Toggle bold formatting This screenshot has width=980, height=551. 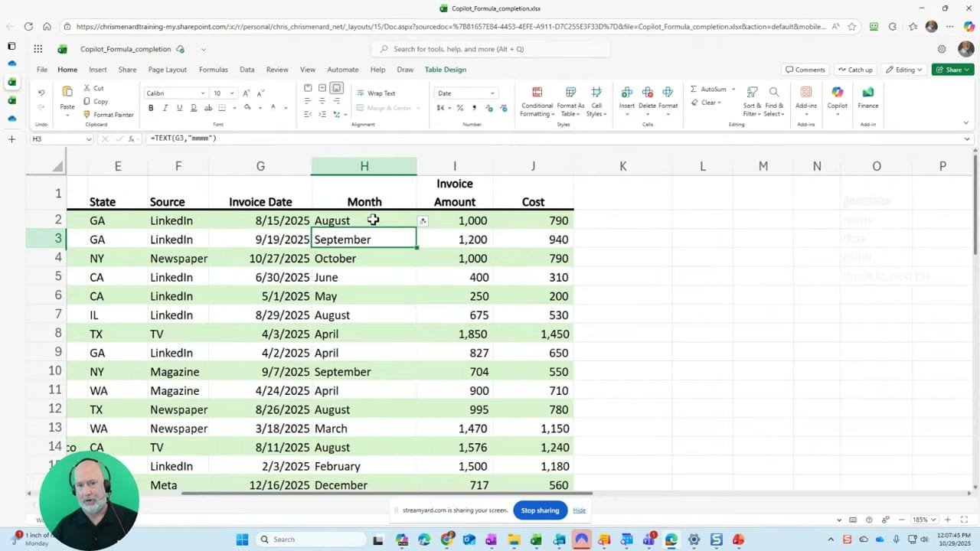point(151,107)
